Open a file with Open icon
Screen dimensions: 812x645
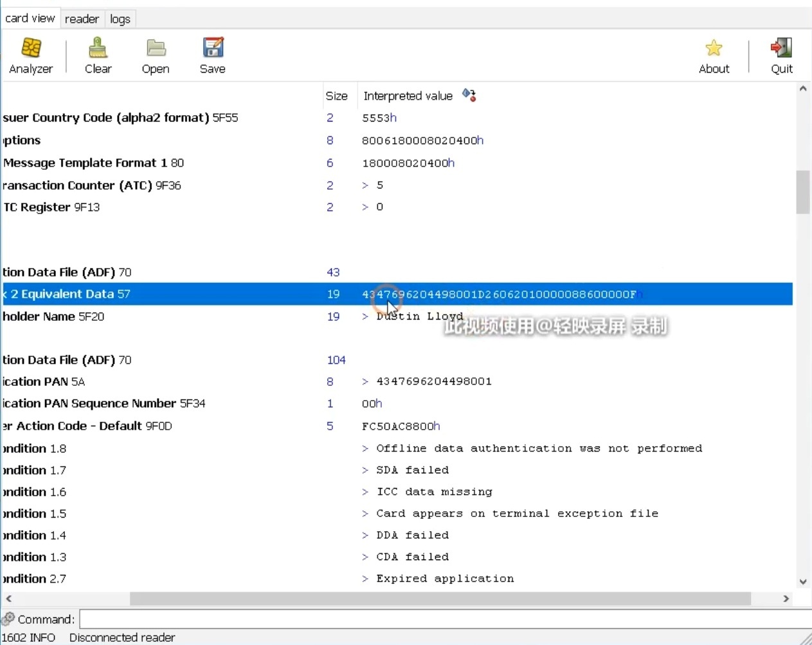coord(156,55)
